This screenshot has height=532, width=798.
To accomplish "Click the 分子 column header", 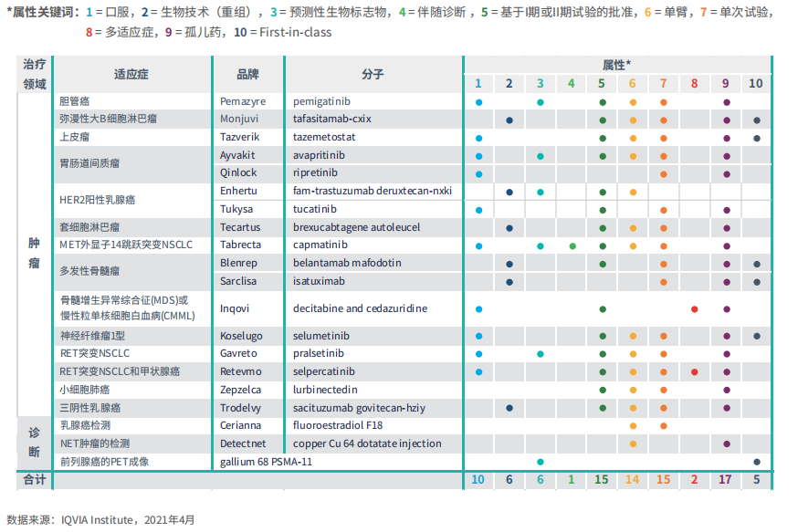I will tap(373, 74).
